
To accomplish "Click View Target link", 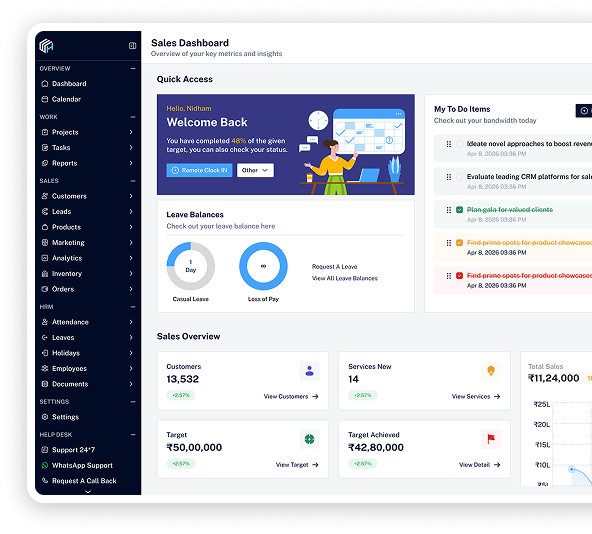I will tap(297, 465).
